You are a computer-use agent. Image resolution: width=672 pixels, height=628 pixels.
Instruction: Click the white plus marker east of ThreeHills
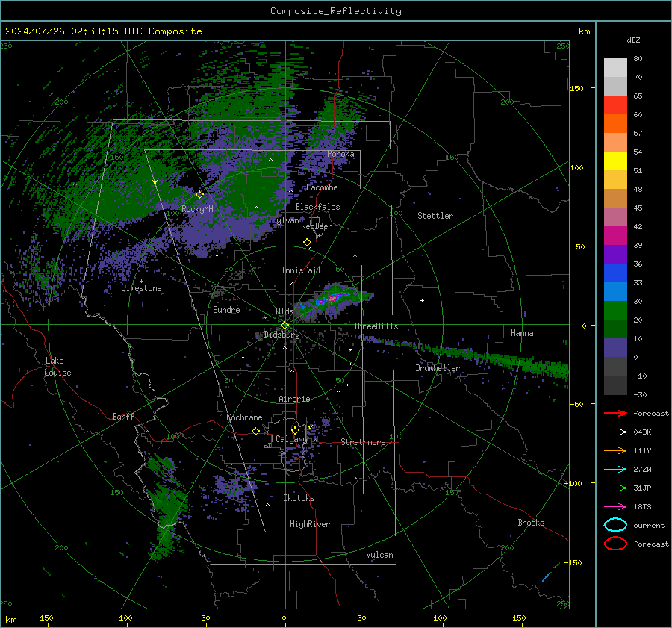422,300
